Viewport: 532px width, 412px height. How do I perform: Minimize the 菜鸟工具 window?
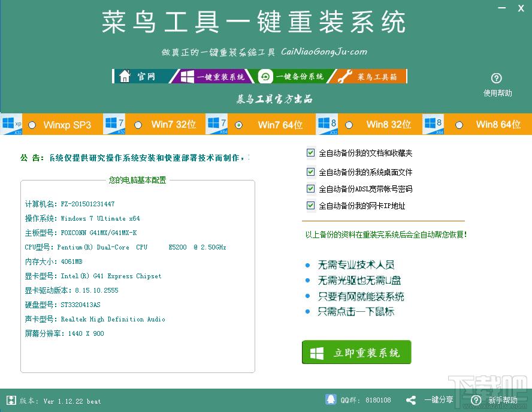tap(502, 8)
